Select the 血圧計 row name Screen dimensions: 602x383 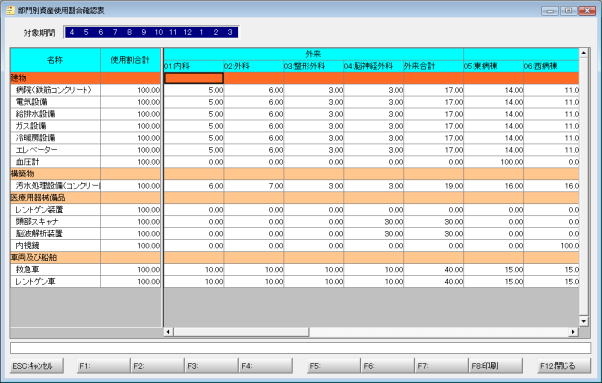point(55,162)
